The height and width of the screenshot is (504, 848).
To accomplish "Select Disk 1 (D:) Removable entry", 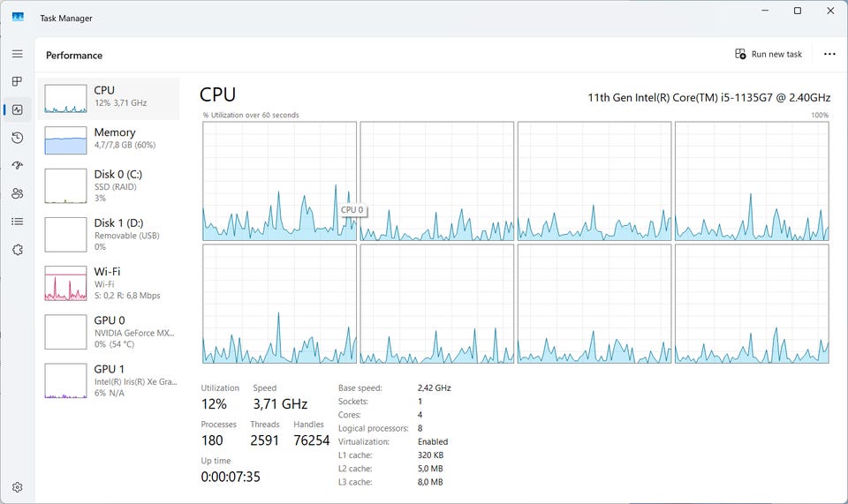I will 109,235.
